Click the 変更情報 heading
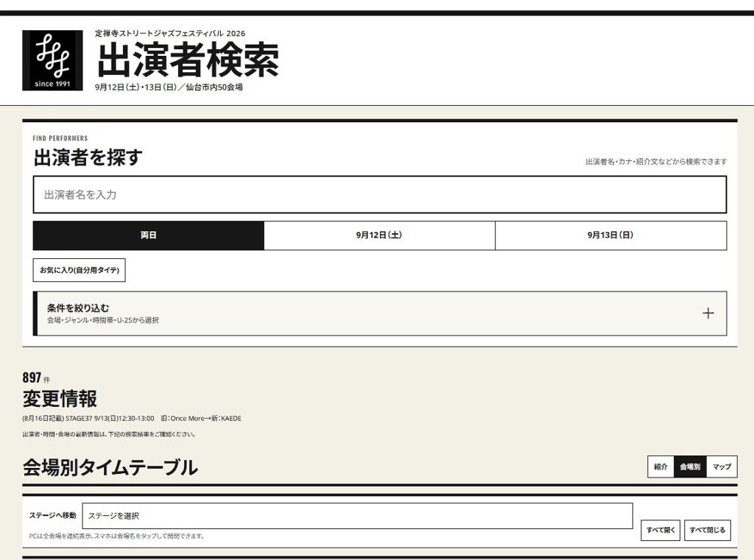754x560 pixels. coord(60,399)
